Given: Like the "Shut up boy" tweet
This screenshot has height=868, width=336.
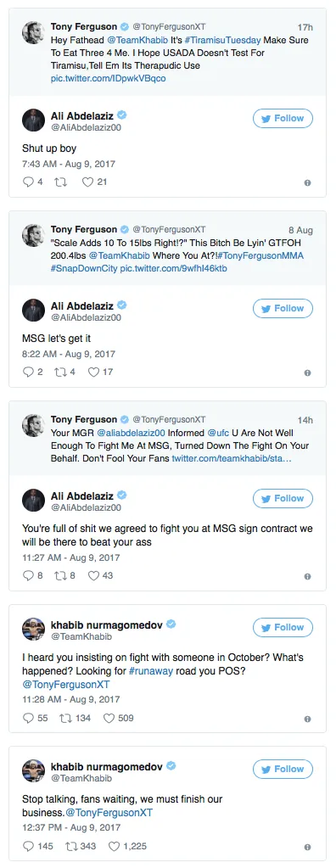Looking at the screenshot, I should [x=87, y=182].
